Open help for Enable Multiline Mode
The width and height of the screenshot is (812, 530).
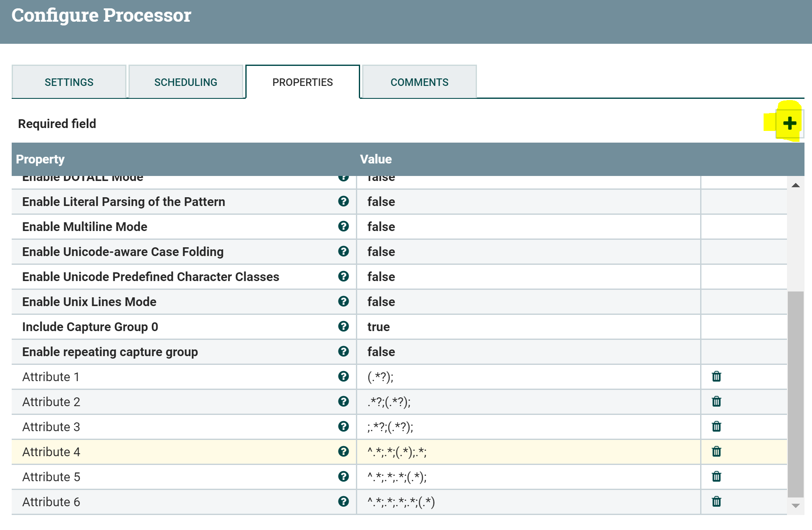coord(343,226)
